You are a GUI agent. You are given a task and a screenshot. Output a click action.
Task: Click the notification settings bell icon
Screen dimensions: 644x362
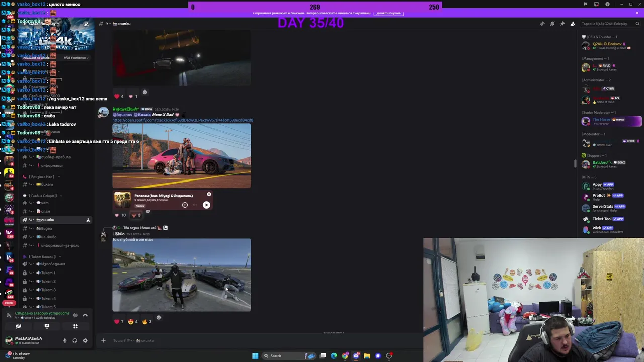point(552,24)
